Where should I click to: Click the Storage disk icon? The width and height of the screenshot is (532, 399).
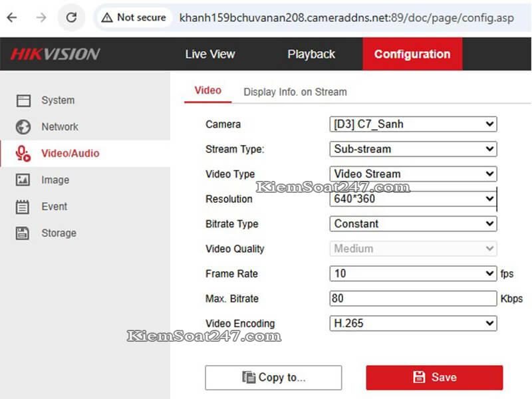(x=23, y=233)
